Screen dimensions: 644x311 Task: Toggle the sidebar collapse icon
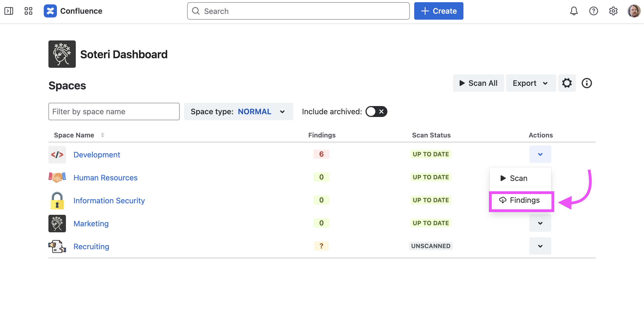(9, 11)
